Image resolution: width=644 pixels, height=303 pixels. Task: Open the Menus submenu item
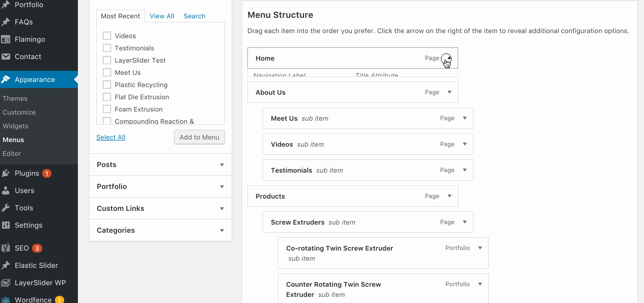(x=13, y=140)
